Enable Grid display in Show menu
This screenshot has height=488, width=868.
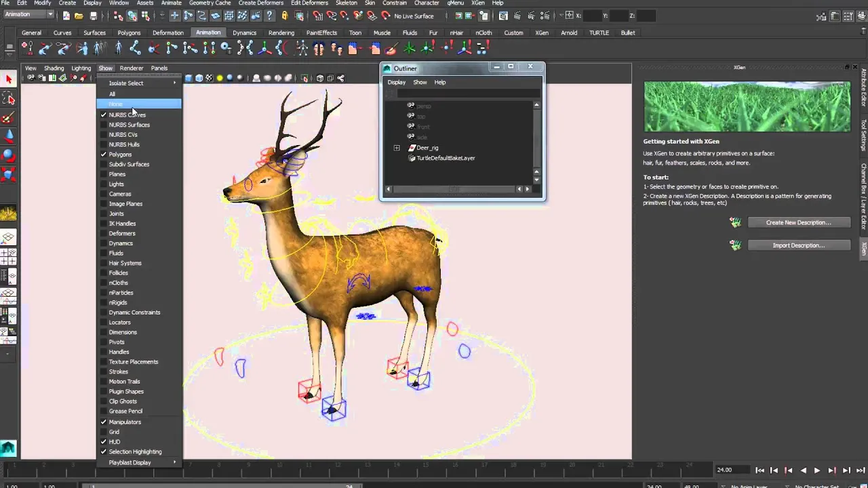pos(114,432)
